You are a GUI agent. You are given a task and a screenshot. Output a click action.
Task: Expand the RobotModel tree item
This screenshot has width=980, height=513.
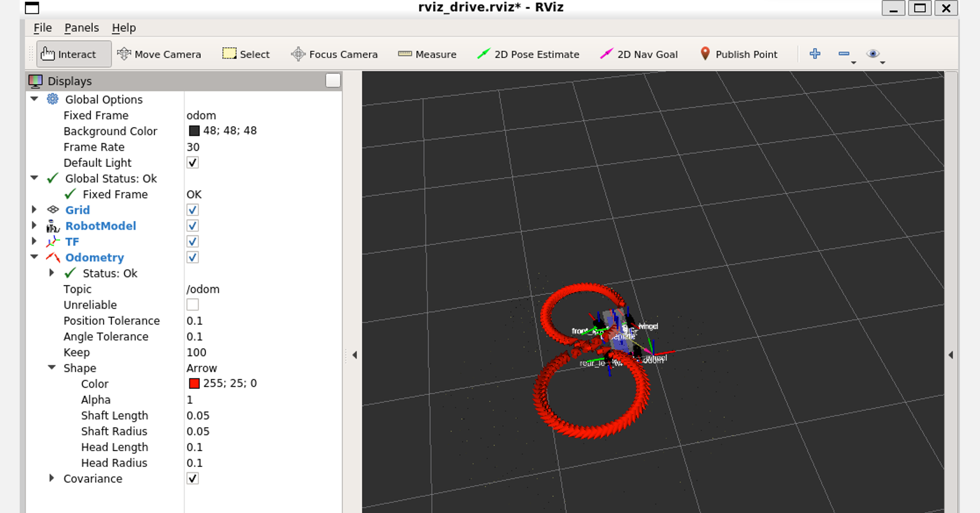click(34, 226)
